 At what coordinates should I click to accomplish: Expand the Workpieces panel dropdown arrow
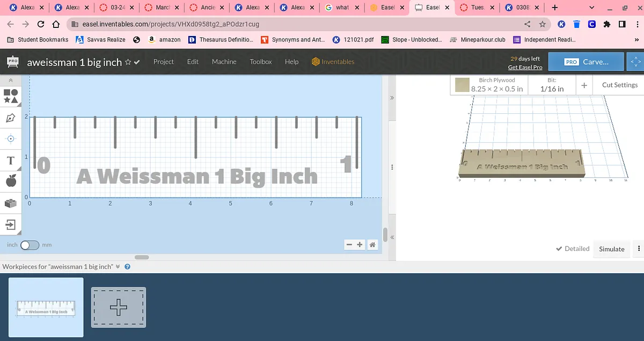(x=118, y=267)
